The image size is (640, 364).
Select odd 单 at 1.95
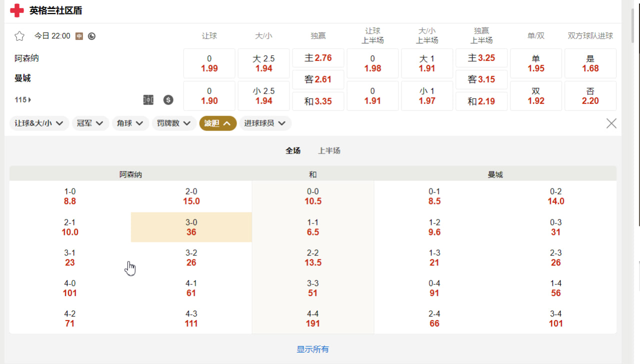[536, 63]
